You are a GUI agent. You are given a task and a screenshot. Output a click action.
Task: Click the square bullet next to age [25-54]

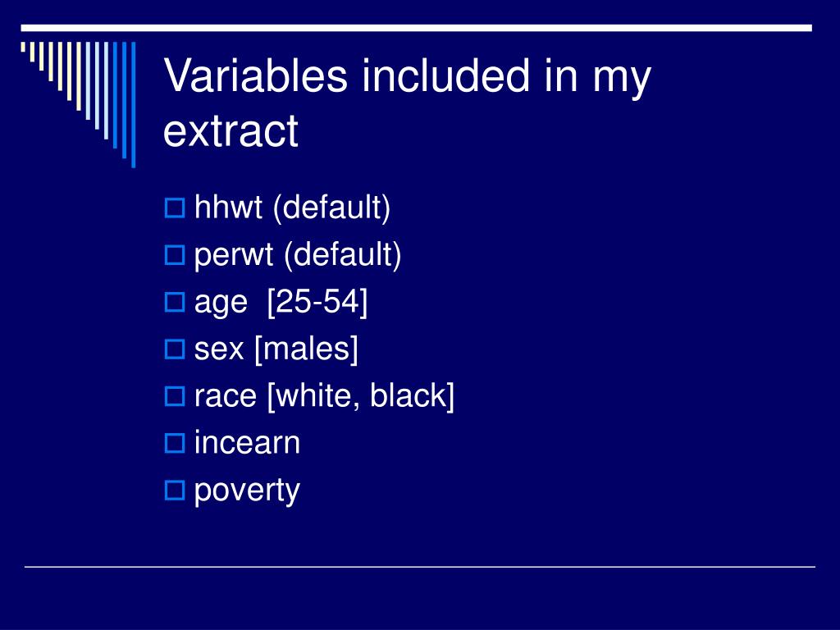click(175, 302)
